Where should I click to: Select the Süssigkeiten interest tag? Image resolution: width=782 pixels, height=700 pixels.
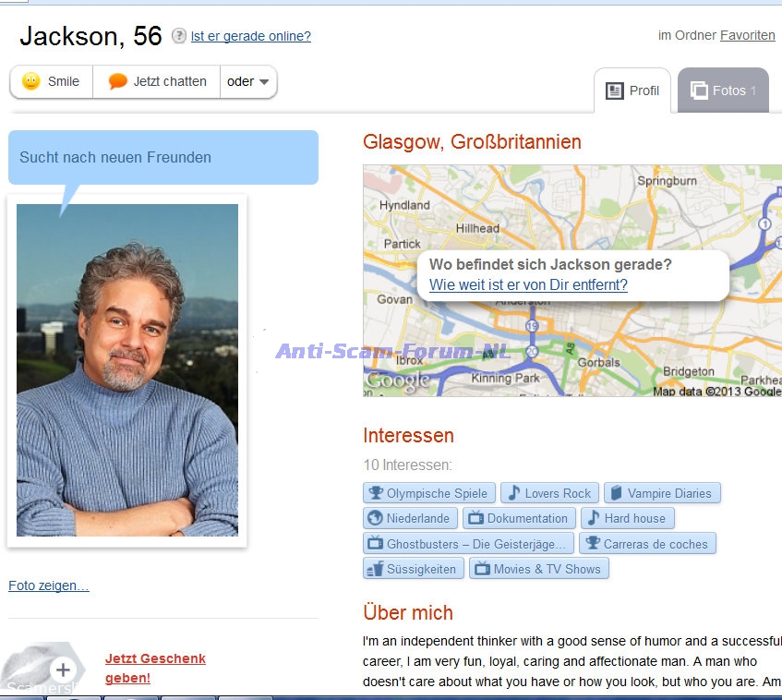(413, 569)
